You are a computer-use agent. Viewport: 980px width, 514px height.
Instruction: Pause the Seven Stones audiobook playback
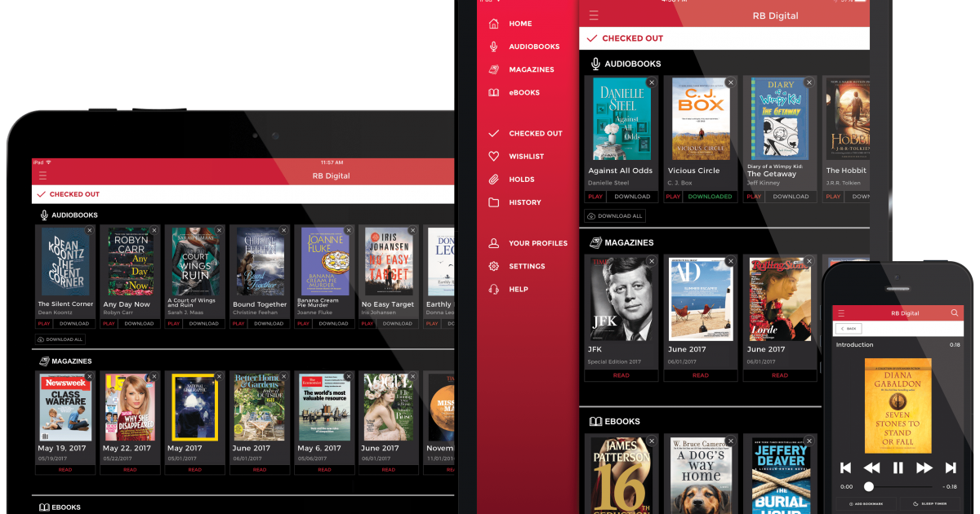[x=898, y=467]
